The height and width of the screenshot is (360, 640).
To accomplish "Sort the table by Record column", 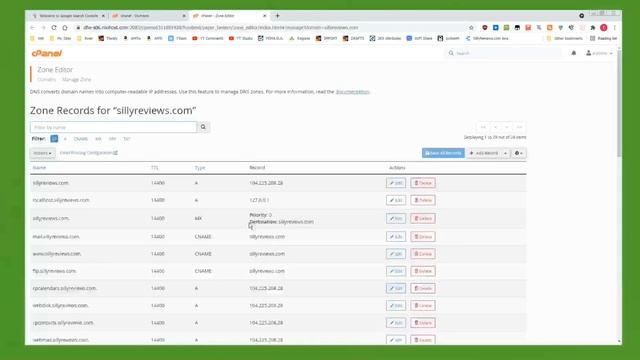I will tap(257, 168).
